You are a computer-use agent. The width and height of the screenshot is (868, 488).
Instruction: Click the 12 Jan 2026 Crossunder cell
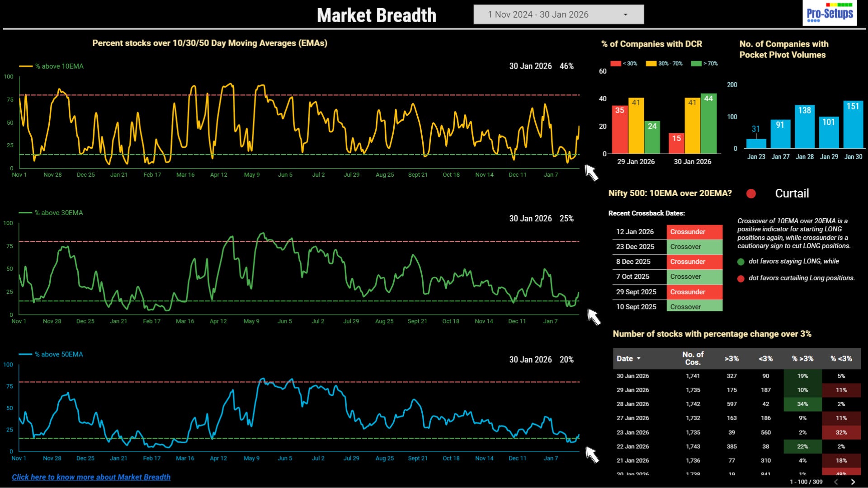694,232
